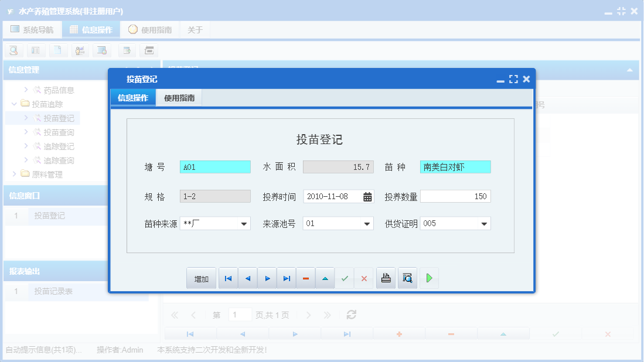Screen dimensions: 644x362
Task: Click the 塘号 input field
Action: coord(215,167)
